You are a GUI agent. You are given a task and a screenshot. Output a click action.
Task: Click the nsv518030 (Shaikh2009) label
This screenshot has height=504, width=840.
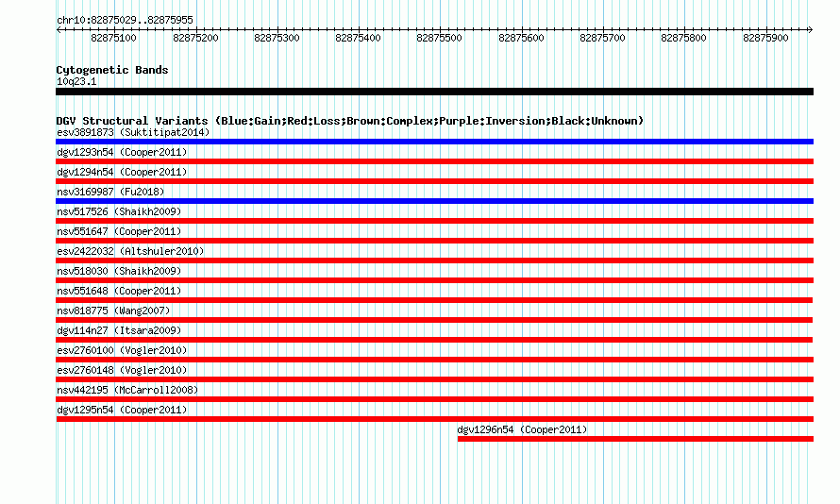click(119, 271)
